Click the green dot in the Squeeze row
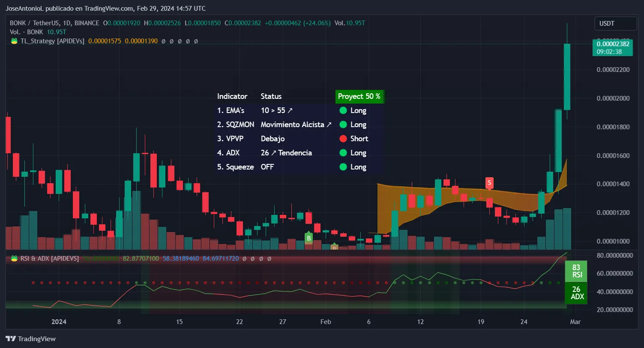The image size is (644, 348). click(x=343, y=167)
